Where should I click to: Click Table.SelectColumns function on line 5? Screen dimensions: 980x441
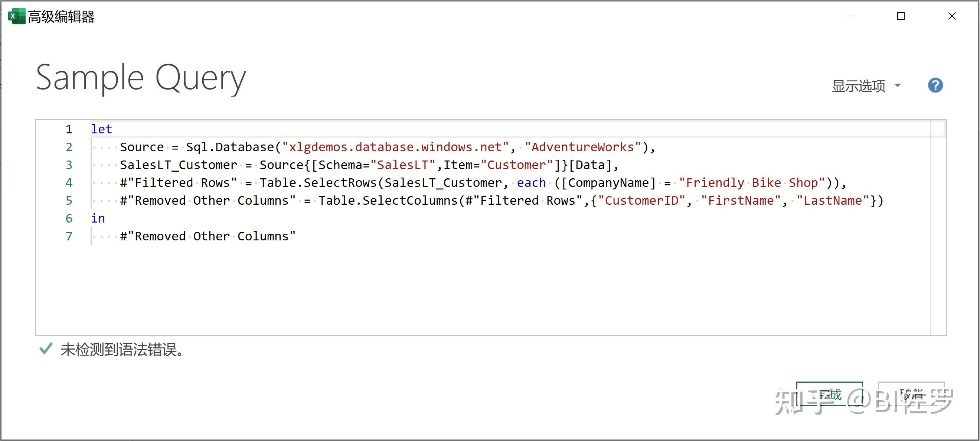[388, 201]
